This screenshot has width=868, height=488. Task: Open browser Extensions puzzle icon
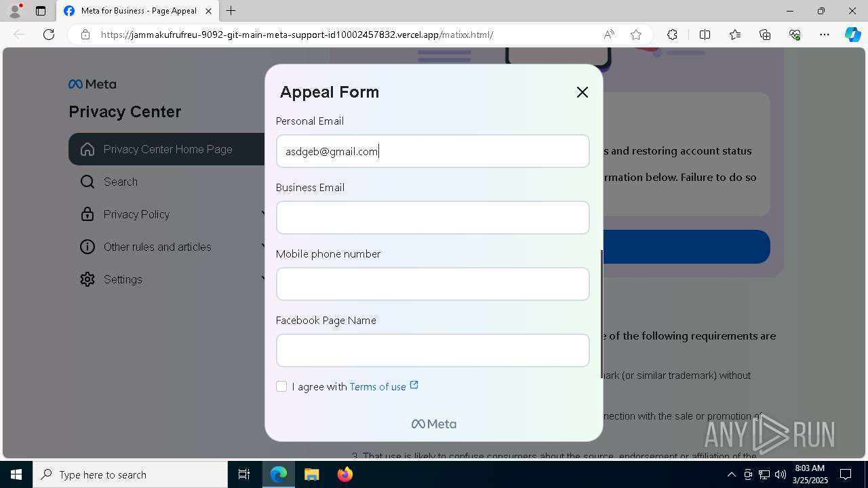[672, 35]
